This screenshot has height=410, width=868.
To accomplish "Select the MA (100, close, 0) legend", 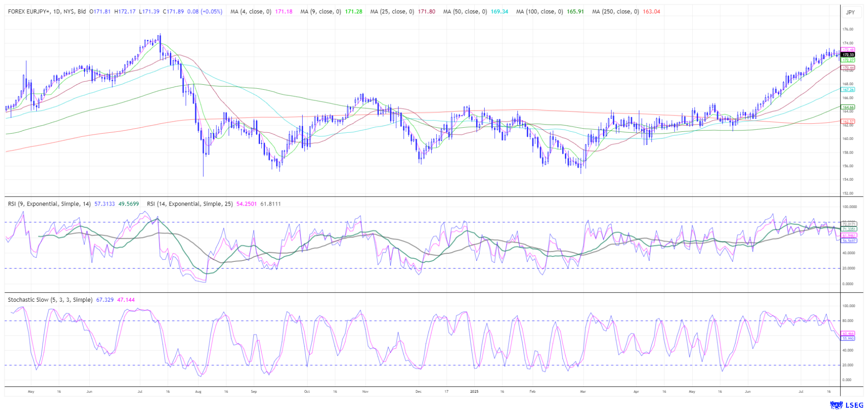I will pos(539,12).
